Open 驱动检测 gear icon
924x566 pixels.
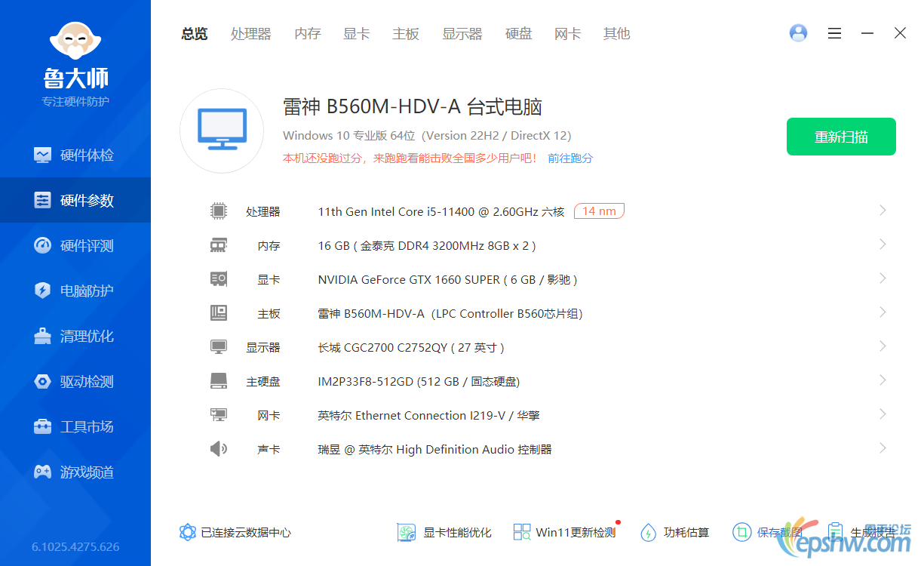(x=42, y=381)
